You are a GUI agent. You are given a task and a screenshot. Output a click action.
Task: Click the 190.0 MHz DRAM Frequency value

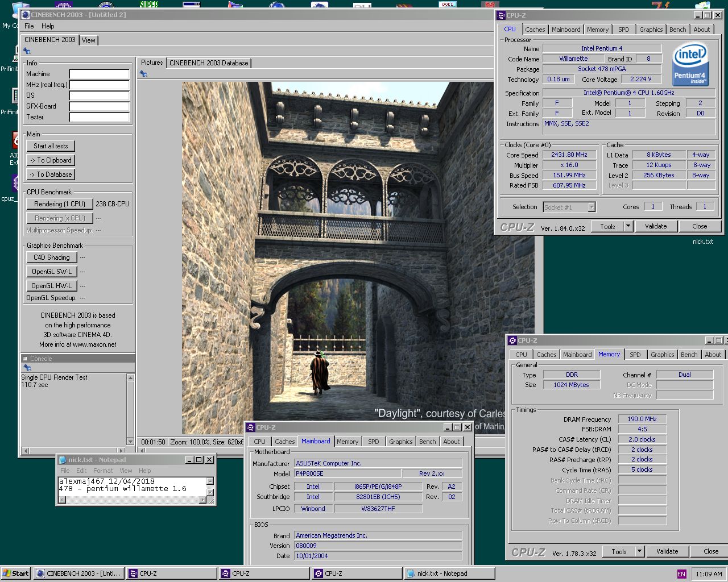[642, 419]
